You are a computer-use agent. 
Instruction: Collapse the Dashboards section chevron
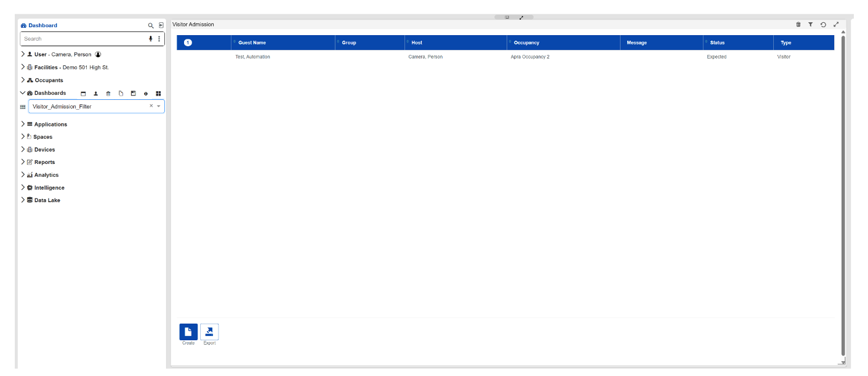pos(23,92)
